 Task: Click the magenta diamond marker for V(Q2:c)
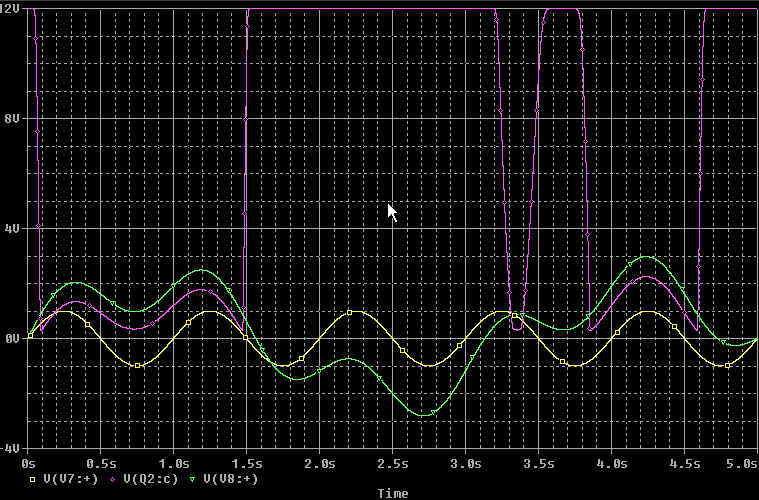tap(112, 480)
